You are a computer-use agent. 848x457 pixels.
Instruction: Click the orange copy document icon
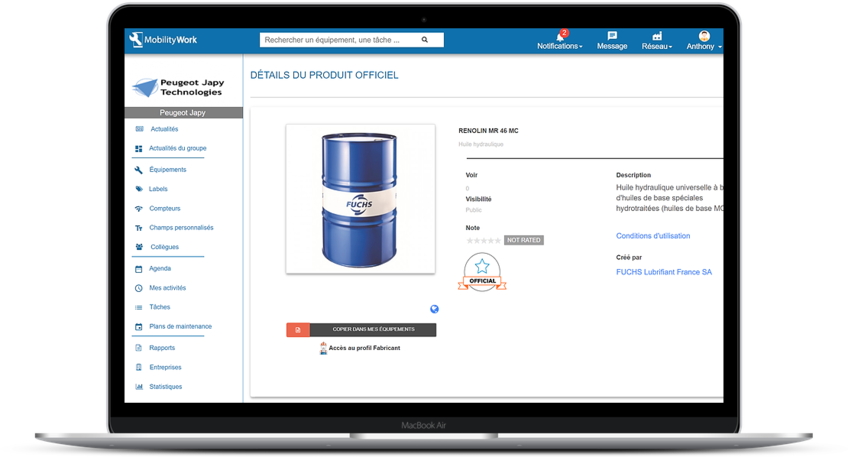[297, 329]
